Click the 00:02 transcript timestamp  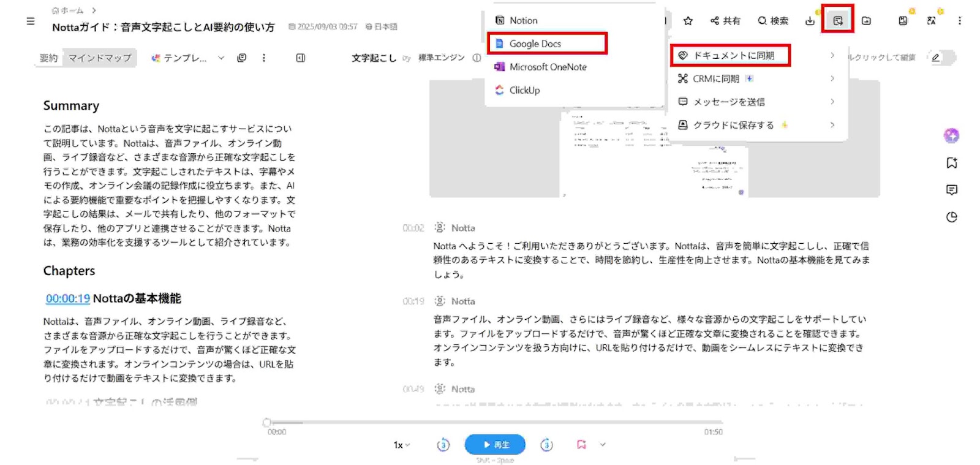pyautogui.click(x=413, y=228)
